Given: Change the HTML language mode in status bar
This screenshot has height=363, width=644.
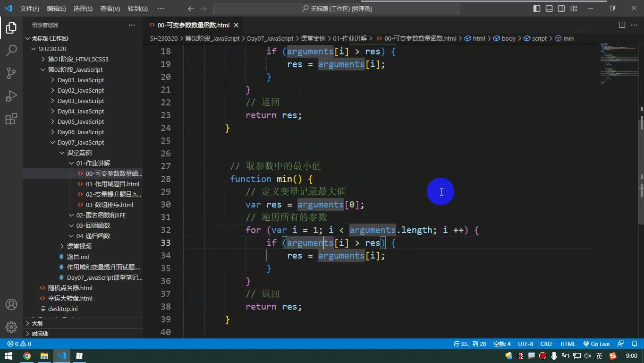Looking at the screenshot, I should point(568,344).
